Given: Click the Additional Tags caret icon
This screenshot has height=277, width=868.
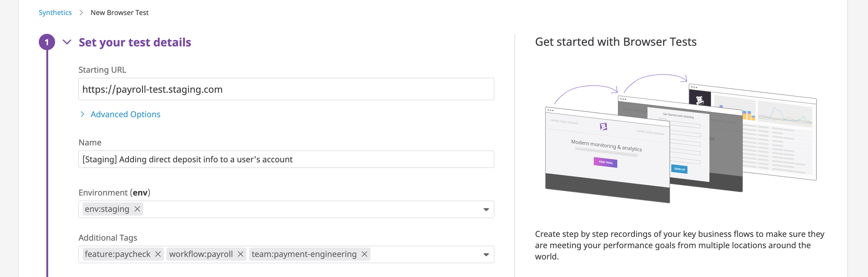Looking at the screenshot, I should click(486, 254).
